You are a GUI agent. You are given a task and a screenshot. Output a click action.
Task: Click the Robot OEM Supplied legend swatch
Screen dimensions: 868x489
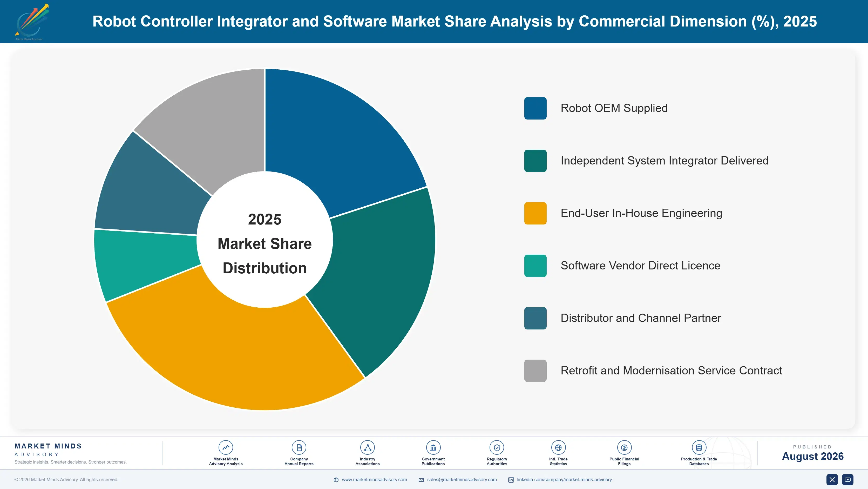coord(535,108)
